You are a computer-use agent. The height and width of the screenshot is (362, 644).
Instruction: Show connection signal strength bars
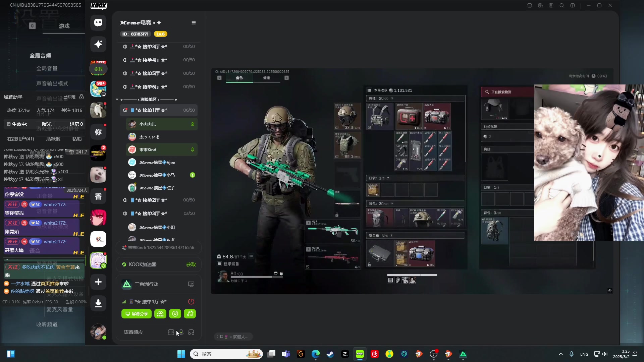pos(124,302)
